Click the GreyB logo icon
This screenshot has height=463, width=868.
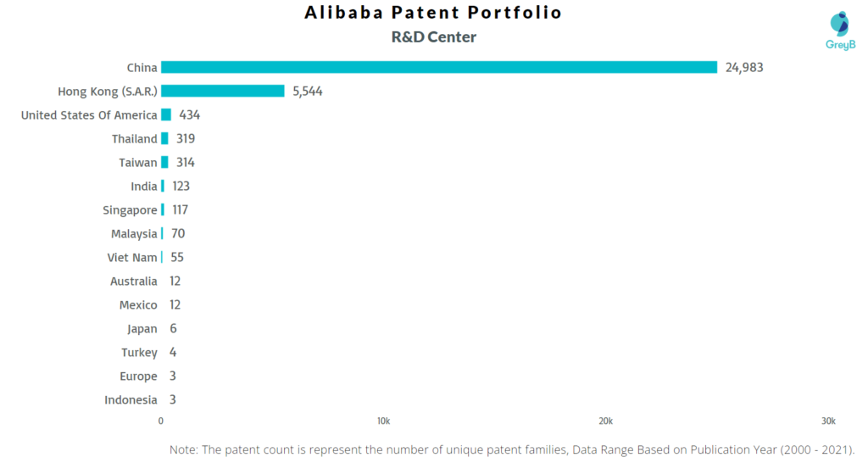pos(839,25)
